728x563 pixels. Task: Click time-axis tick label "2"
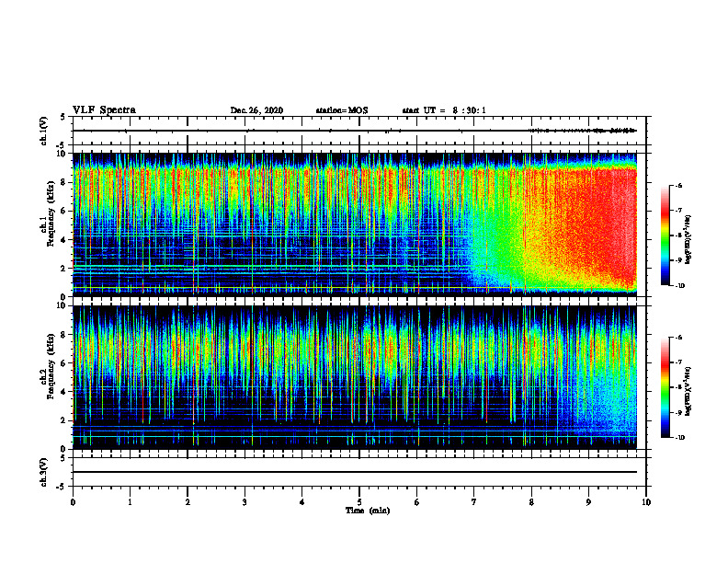pos(188,502)
